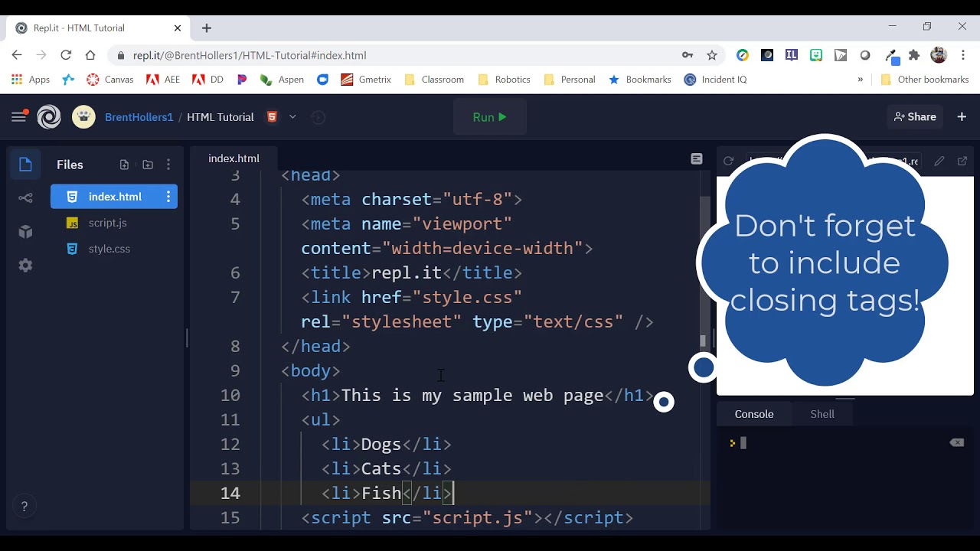This screenshot has width=980, height=551.
Task: Click the Repl.it spiral logo
Action: pos(49,117)
